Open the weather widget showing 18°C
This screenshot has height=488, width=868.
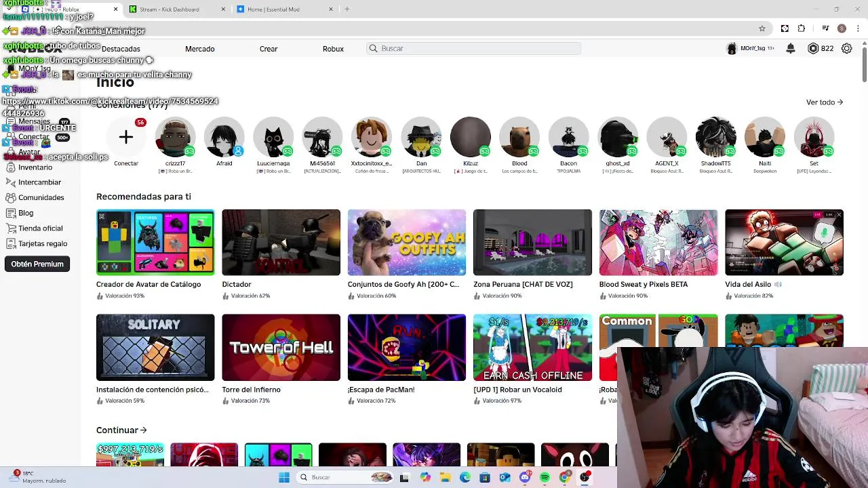point(39,477)
